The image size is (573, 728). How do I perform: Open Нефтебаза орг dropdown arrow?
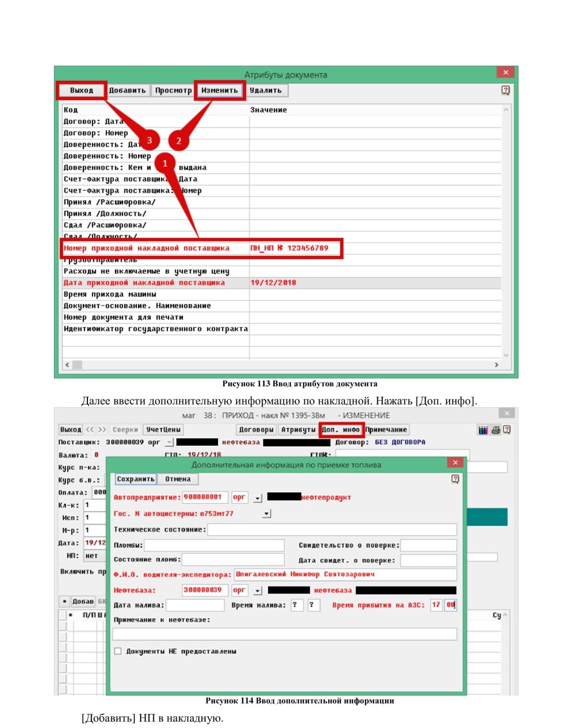[x=258, y=591]
